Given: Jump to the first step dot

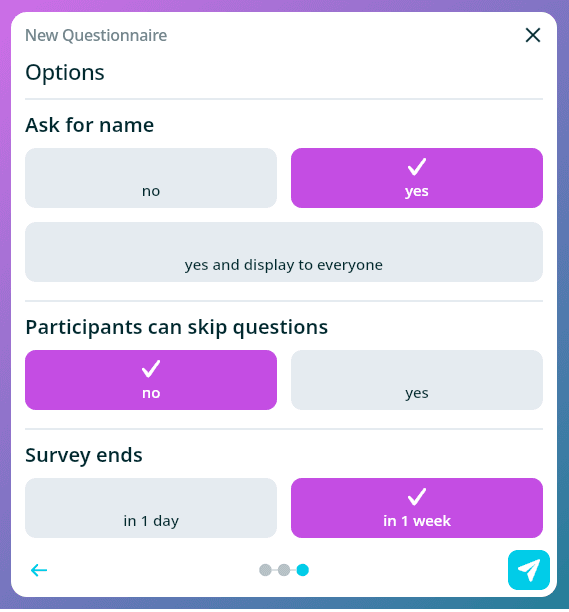Looking at the screenshot, I should [x=265, y=570].
